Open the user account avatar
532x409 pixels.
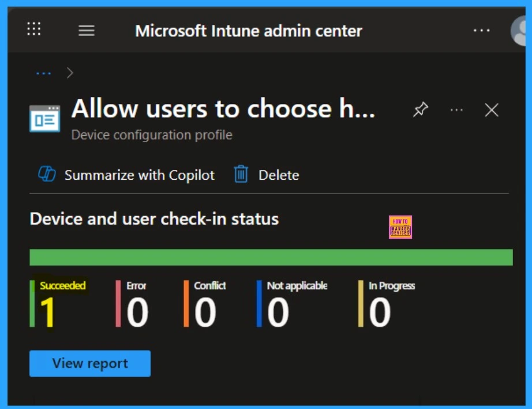tap(518, 31)
